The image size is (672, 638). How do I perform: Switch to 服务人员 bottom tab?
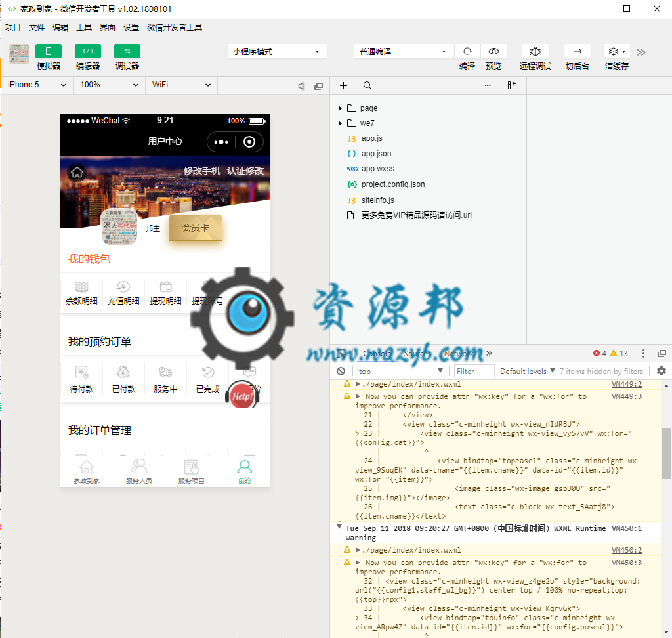139,472
